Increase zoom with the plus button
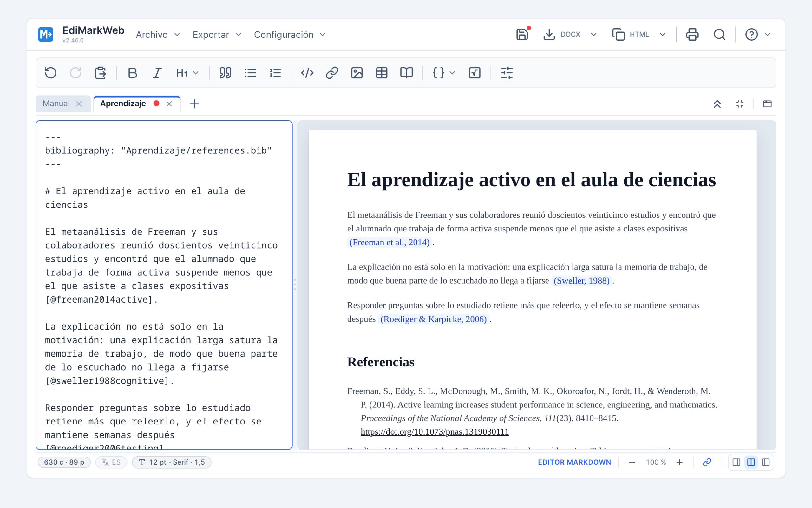Viewport: 812px width, 508px height. click(679, 462)
